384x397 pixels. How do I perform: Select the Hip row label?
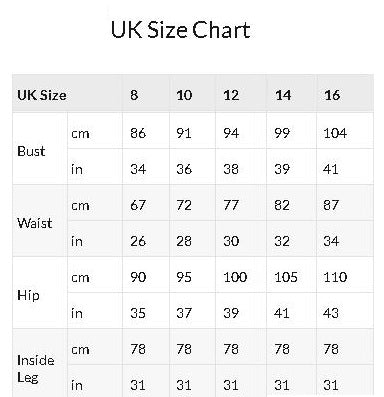point(28,295)
